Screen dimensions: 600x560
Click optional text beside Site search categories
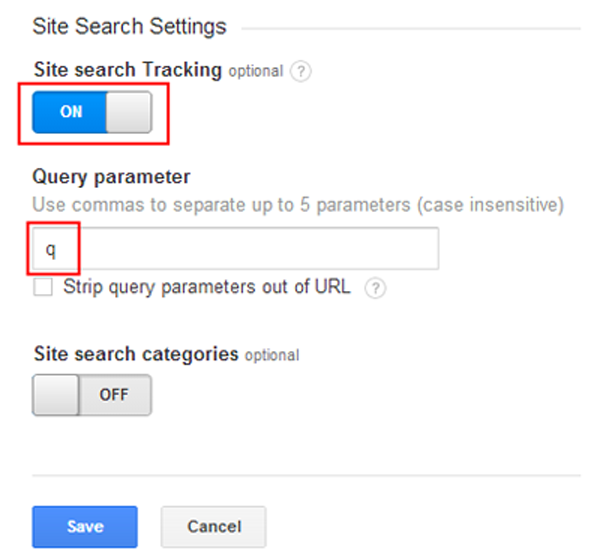(272, 356)
